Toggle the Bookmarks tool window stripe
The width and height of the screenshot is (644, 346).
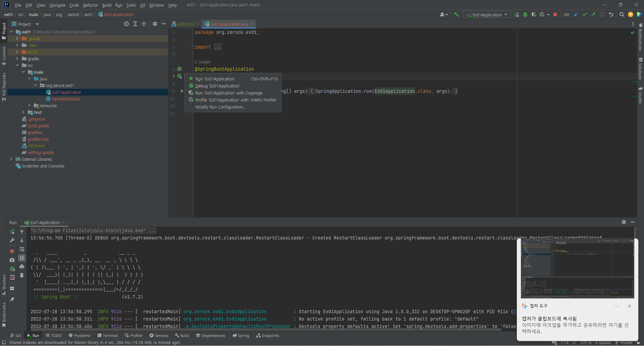pyautogui.click(x=4, y=315)
